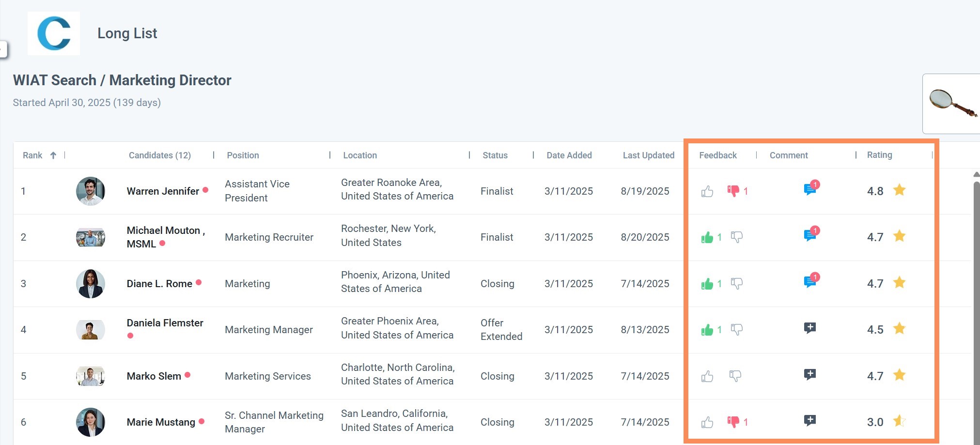Image resolution: width=980 pixels, height=445 pixels.
Task: Open Diane L. Rome's candidate profile
Action: point(159,284)
